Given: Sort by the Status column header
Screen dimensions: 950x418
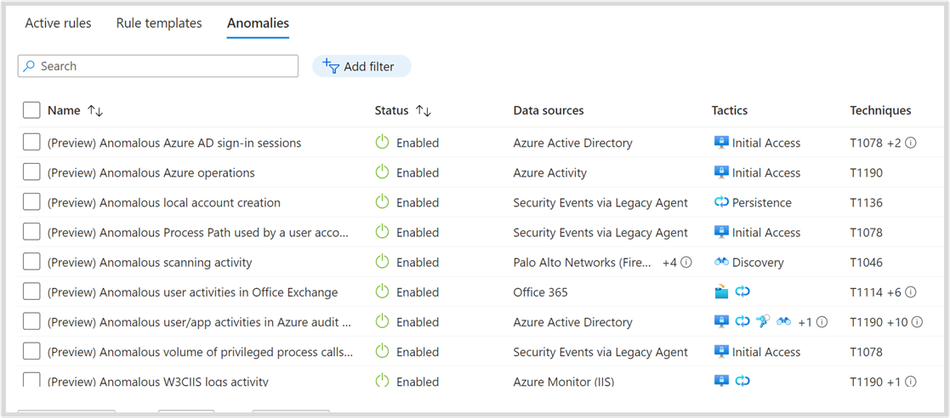Looking at the screenshot, I should (391, 110).
